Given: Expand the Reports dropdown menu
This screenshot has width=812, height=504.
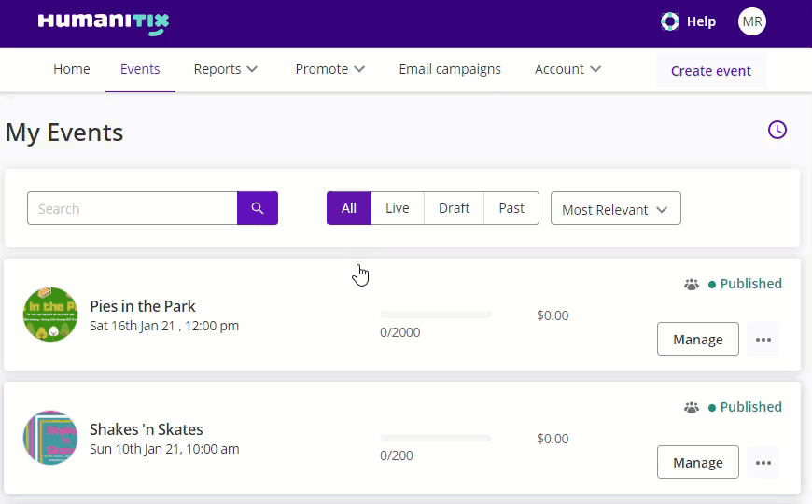Looking at the screenshot, I should coord(225,69).
